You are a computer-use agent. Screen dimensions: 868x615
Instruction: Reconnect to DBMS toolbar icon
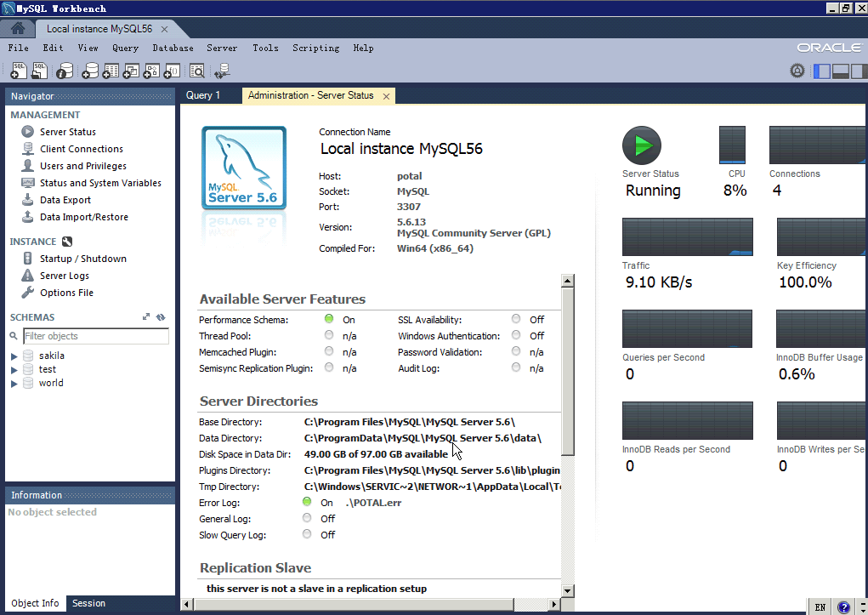point(223,71)
